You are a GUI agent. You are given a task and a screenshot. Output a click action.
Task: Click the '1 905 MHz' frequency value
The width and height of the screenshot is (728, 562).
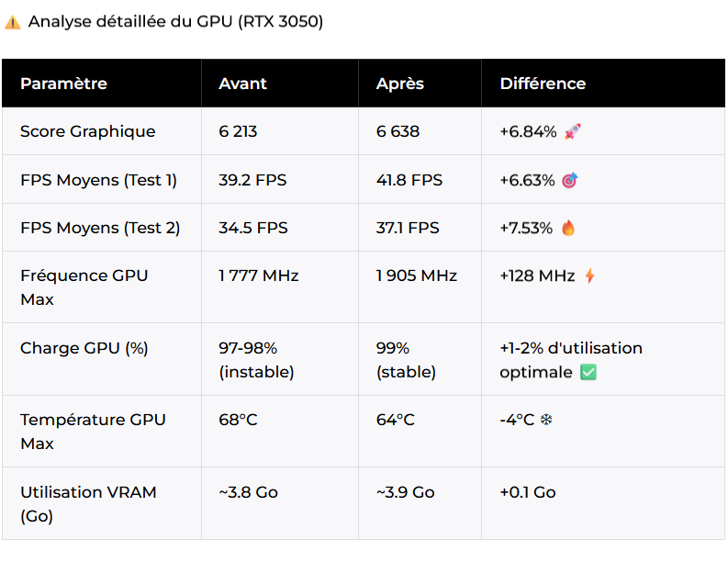click(x=417, y=275)
